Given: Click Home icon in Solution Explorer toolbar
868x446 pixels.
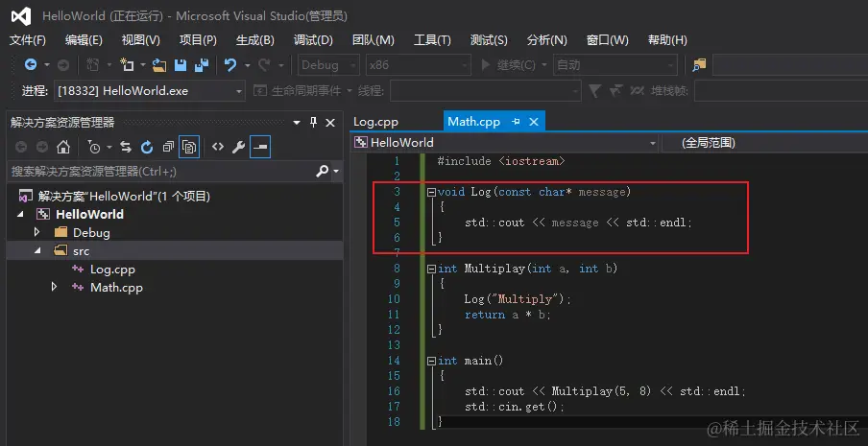Looking at the screenshot, I should [63, 147].
